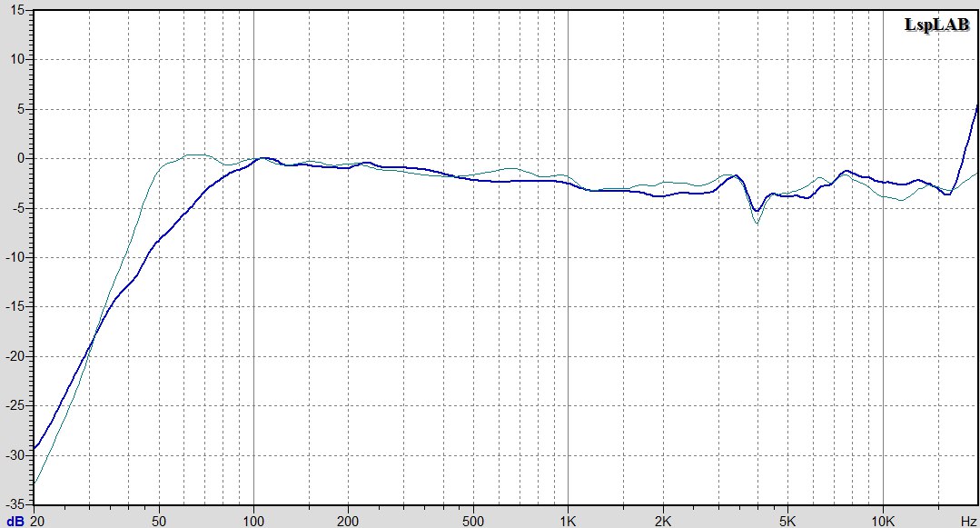Image resolution: width=980 pixels, height=528 pixels.
Task: Click the 10 dB vertical axis label
Action: [x=17, y=59]
